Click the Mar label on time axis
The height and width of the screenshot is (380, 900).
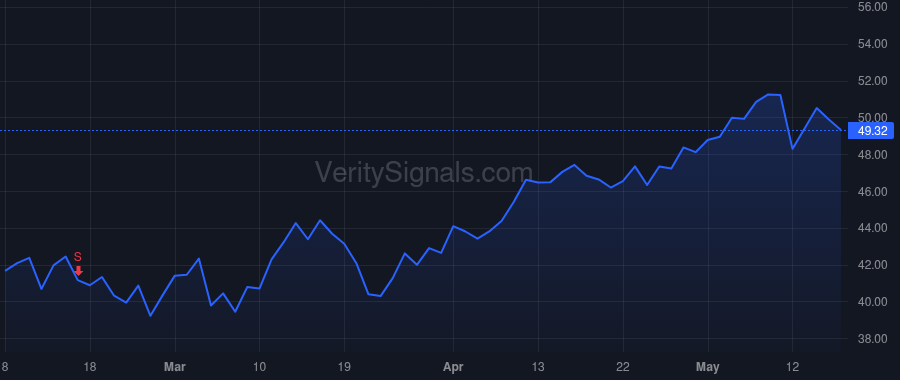174,366
